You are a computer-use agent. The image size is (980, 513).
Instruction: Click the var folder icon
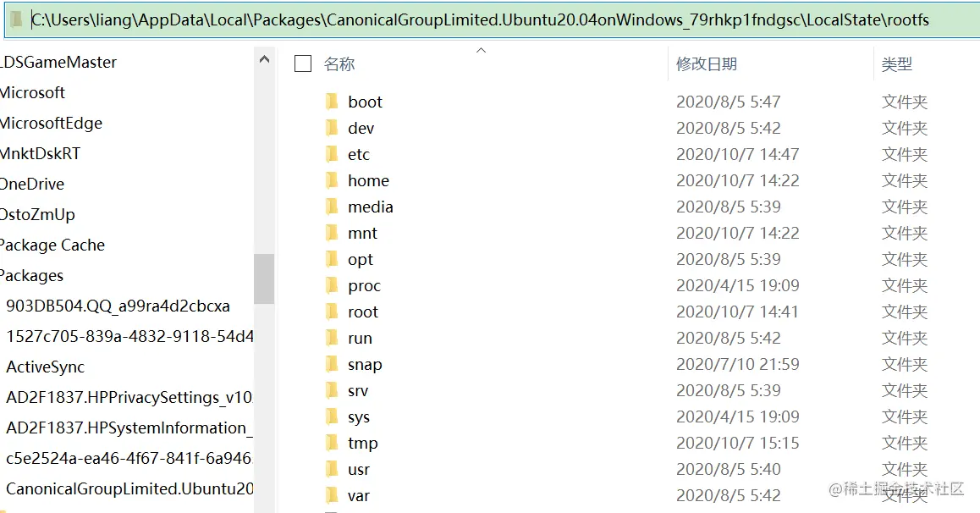coord(332,495)
